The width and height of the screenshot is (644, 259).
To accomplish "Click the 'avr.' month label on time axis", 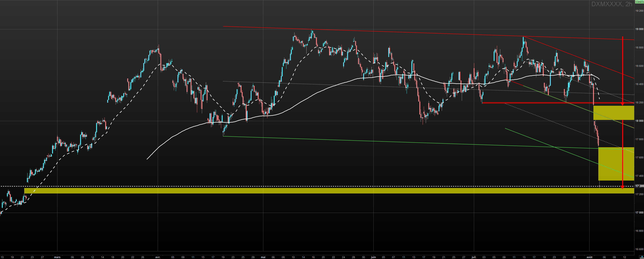I will (158, 257).
